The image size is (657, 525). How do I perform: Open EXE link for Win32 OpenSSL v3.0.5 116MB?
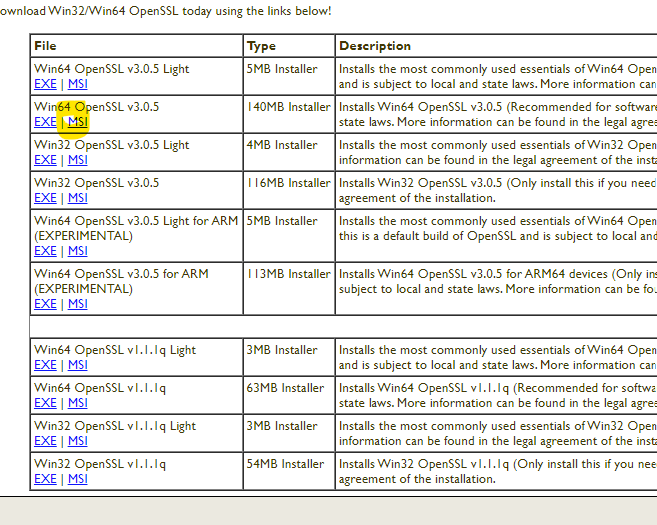(x=45, y=198)
